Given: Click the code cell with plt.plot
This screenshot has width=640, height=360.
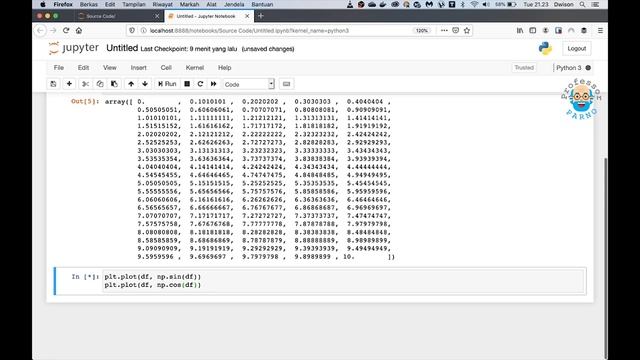Looking at the screenshot, I should coord(344,281).
